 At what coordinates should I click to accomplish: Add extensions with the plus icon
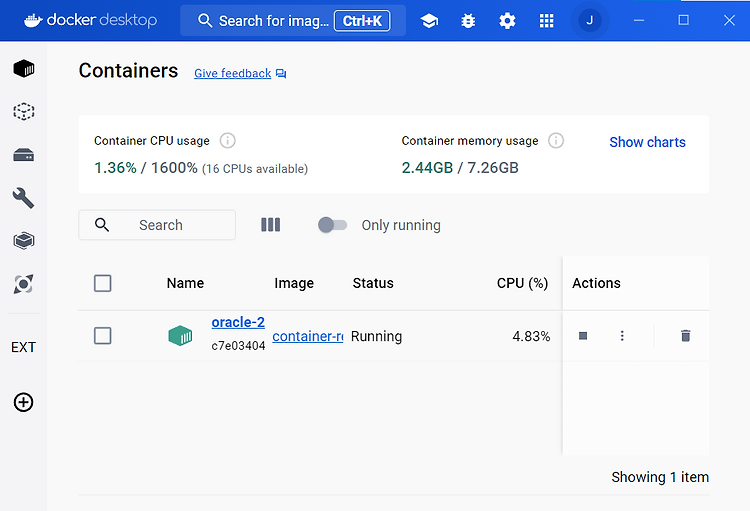(x=23, y=402)
